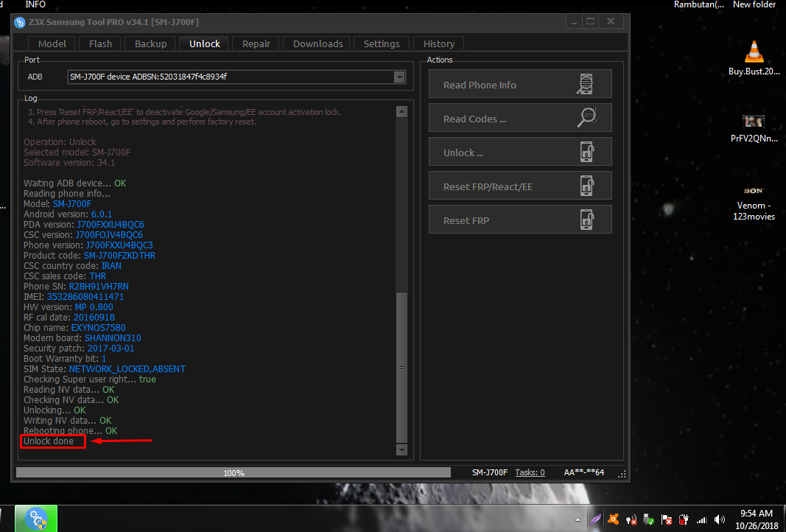
Task: Click the SIM State NETWORK_LOCKED,ABSENT value
Action: [x=127, y=369]
